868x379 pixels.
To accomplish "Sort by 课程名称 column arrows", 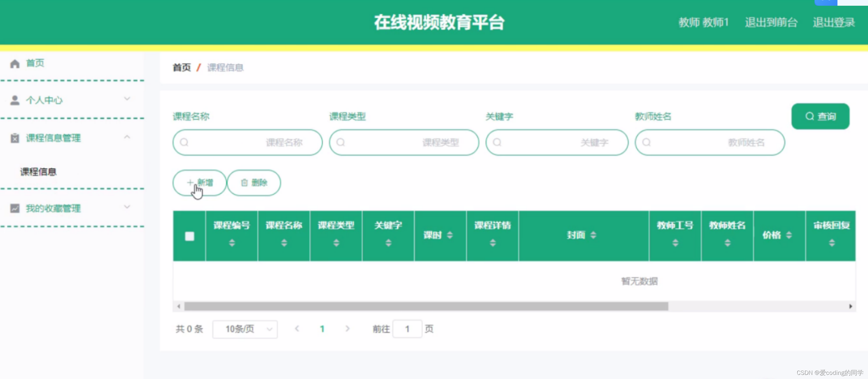I will [284, 243].
